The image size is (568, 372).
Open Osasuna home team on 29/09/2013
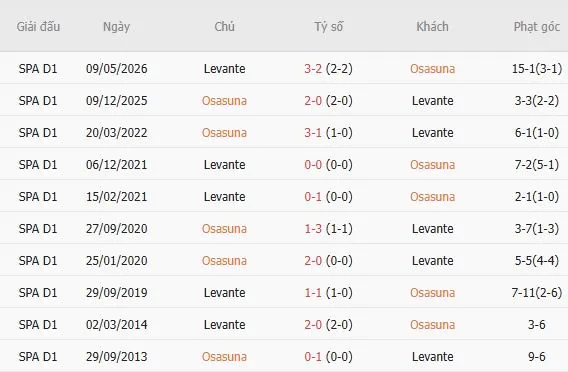224,357
